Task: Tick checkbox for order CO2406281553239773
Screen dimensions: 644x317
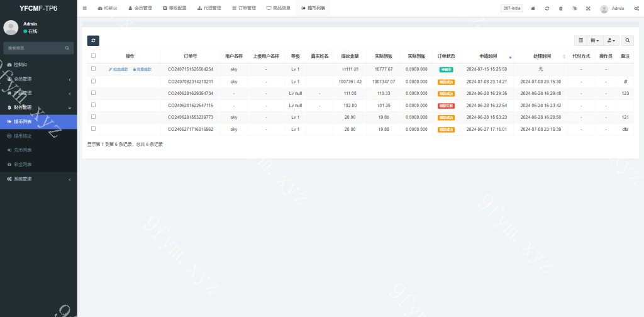Action: coord(93,116)
